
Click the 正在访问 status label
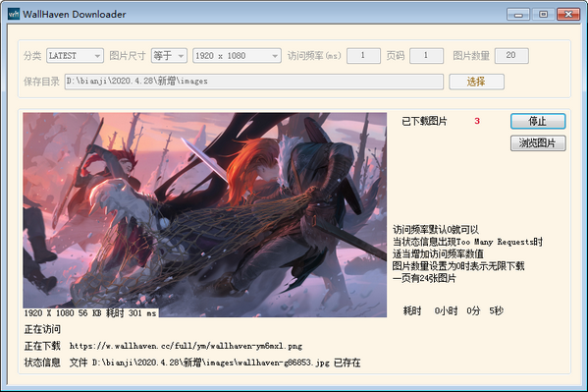pyautogui.click(x=42, y=329)
